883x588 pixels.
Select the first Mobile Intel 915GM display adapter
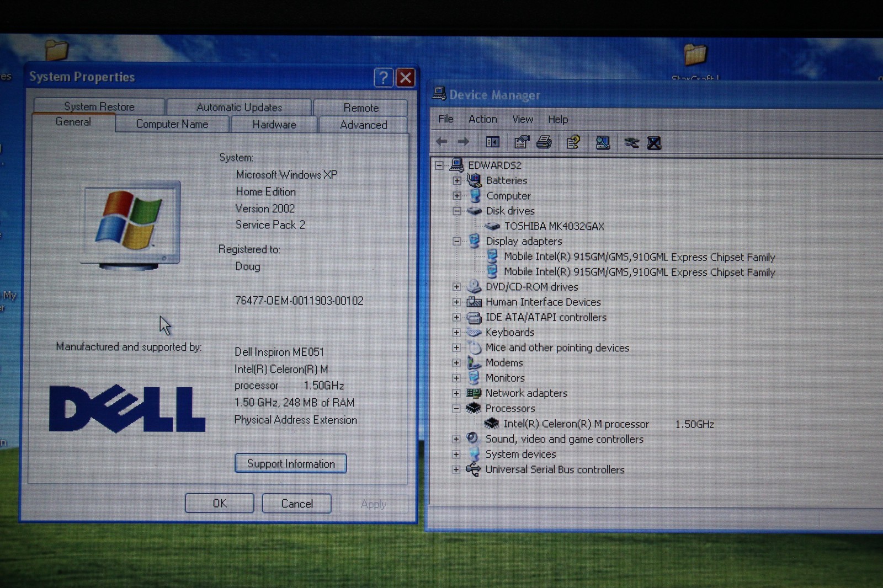coord(639,257)
